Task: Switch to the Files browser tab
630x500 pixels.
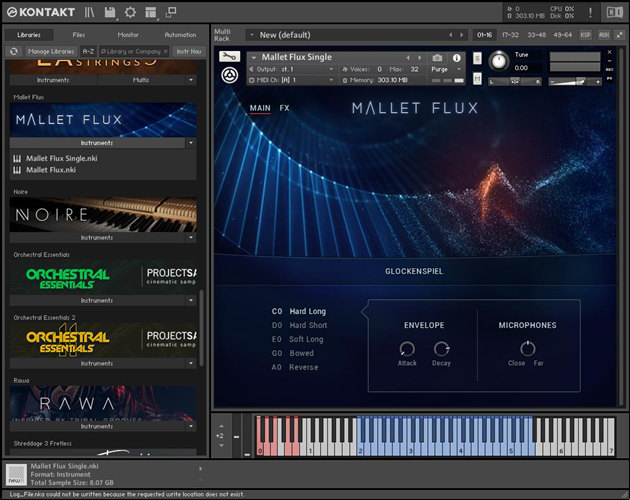Action: [78, 35]
